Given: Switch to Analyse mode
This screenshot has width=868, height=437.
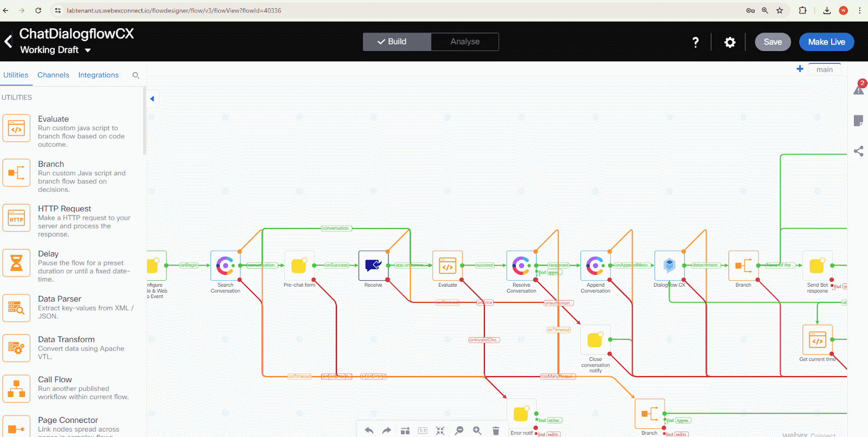Looking at the screenshot, I should coord(465,42).
